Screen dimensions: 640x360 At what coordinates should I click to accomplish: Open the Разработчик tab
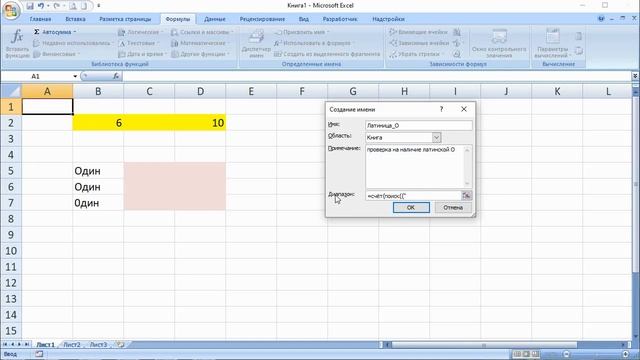340,19
